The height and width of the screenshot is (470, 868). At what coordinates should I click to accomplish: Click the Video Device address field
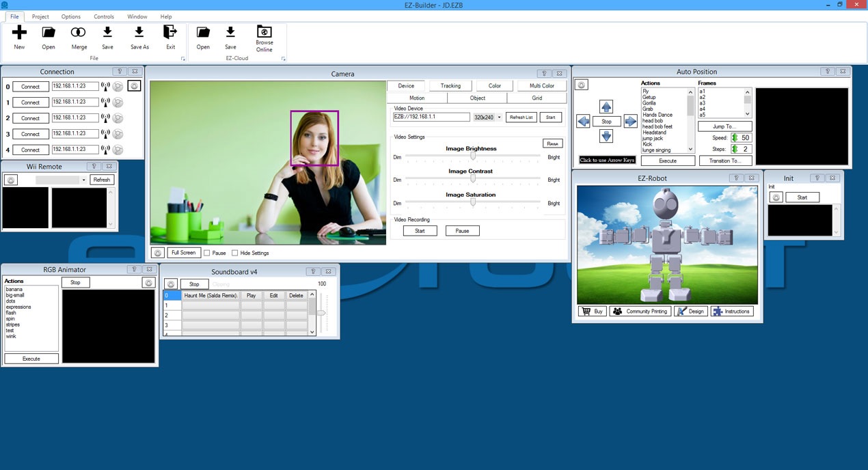[431, 117]
